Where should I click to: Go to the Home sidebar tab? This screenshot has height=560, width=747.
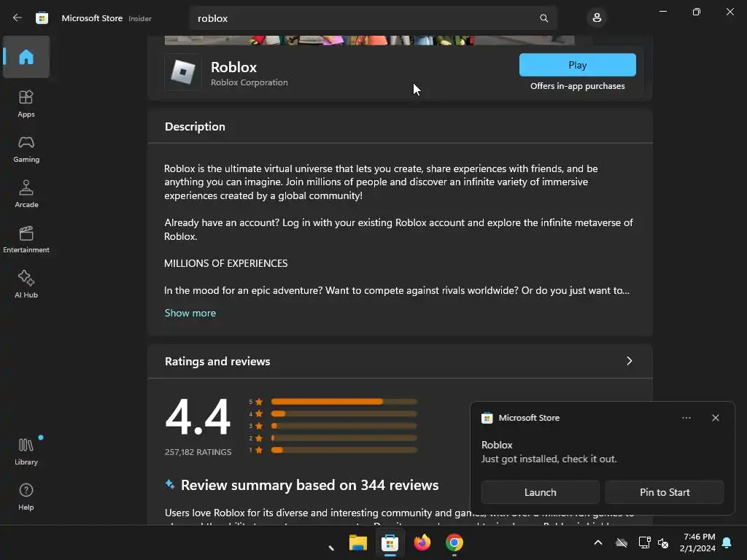click(26, 57)
